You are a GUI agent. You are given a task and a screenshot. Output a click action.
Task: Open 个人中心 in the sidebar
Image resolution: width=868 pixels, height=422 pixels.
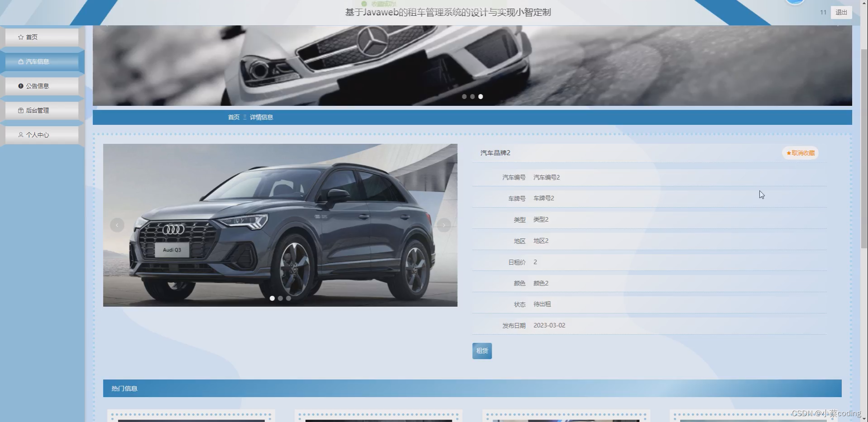(42, 135)
